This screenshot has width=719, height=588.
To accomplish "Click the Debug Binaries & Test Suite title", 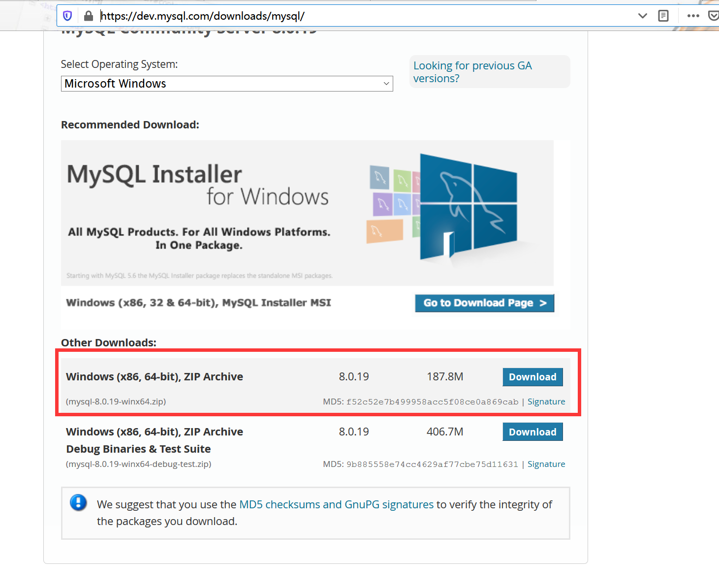I will coord(138,449).
